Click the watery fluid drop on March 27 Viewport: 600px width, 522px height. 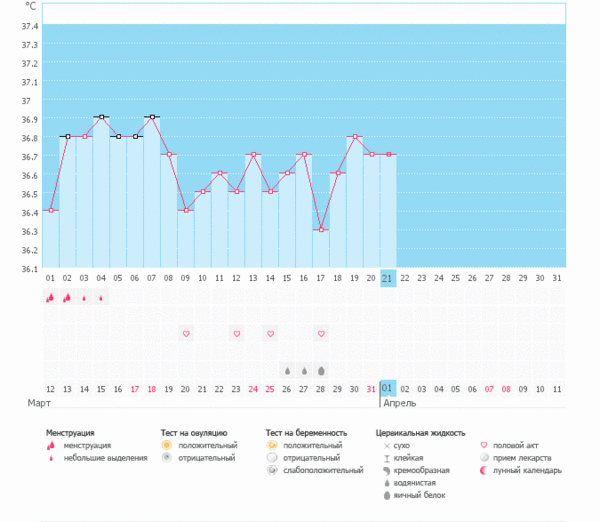pyautogui.click(x=304, y=371)
